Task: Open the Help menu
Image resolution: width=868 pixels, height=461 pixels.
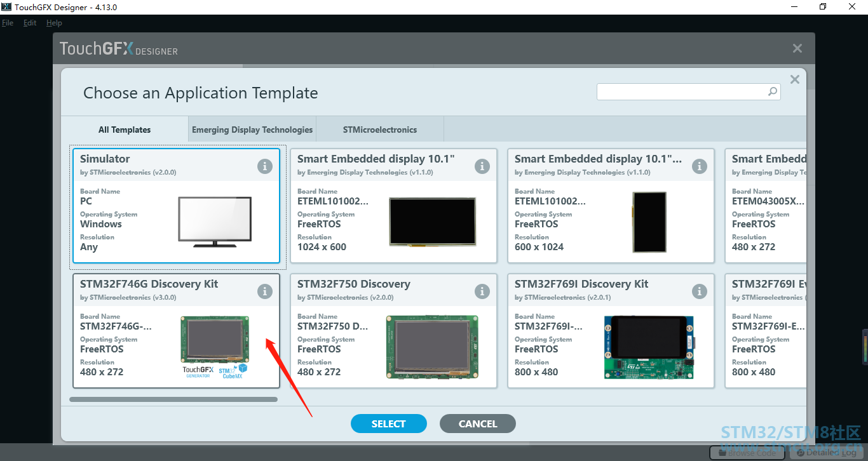Action: tap(54, 23)
